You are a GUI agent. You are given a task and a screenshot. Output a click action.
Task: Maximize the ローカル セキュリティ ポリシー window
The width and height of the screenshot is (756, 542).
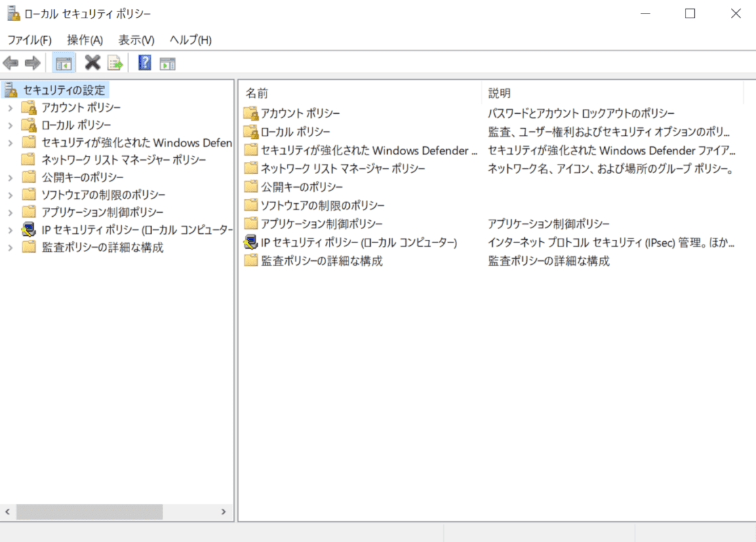(x=690, y=14)
